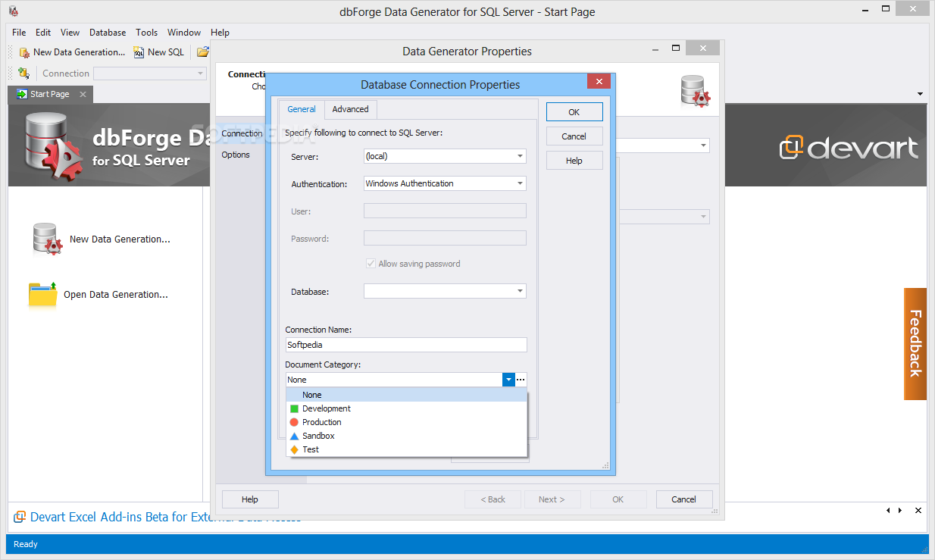The image size is (935, 560).
Task: Open the toolbar Connection combo box
Action: (150, 74)
